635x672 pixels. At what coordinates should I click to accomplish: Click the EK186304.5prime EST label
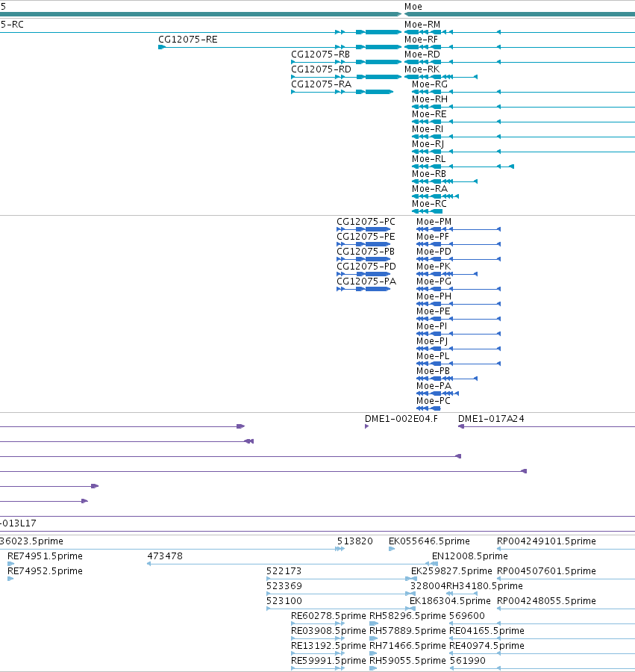pyautogui.click(x=450, y=601)
